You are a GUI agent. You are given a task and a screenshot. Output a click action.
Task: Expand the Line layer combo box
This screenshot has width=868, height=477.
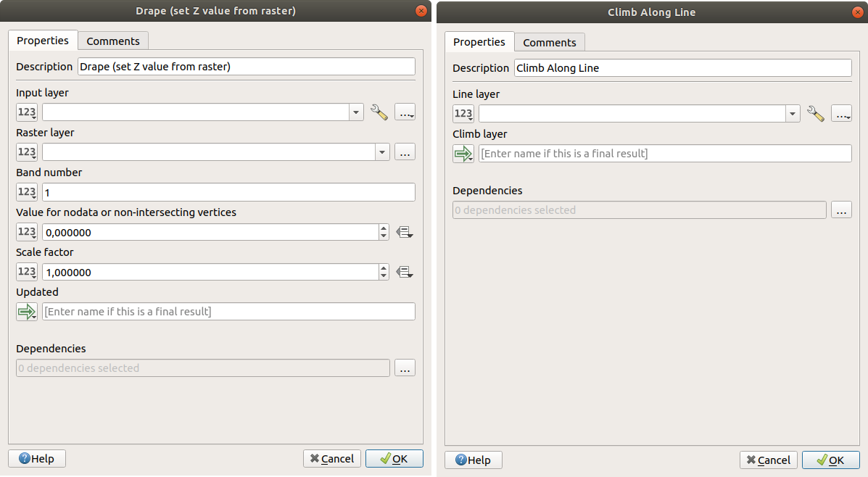tap(793, 114)
